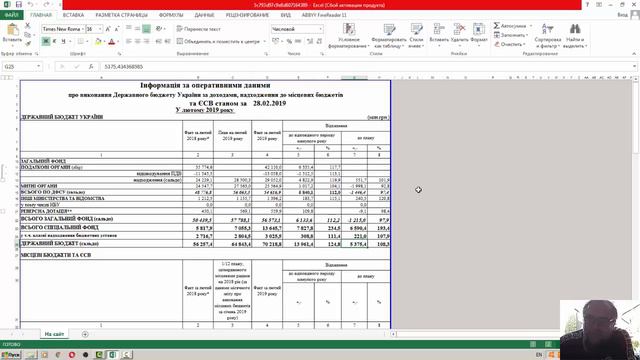Viewport: 640px width, 360px height.
Task: Click the percent style icon
Action: pyautogui.click(x=289, y=41)
